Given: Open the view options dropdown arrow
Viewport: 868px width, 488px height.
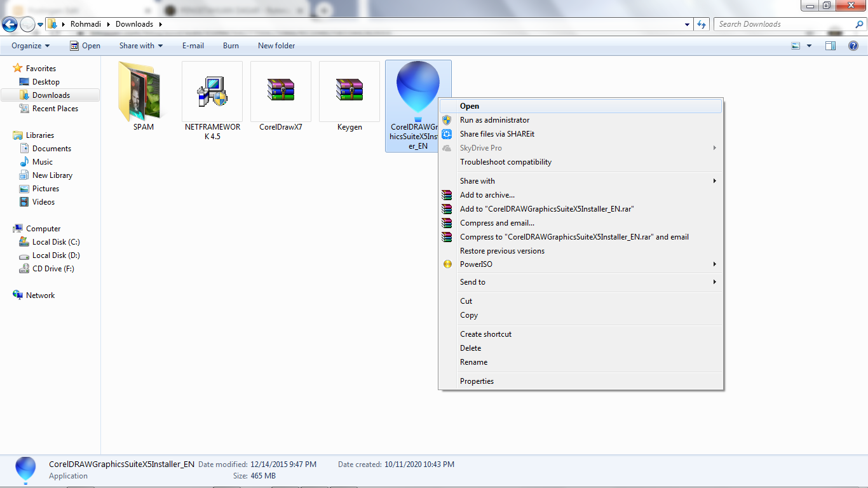Looking at the screenshot, I should (809, 46).
